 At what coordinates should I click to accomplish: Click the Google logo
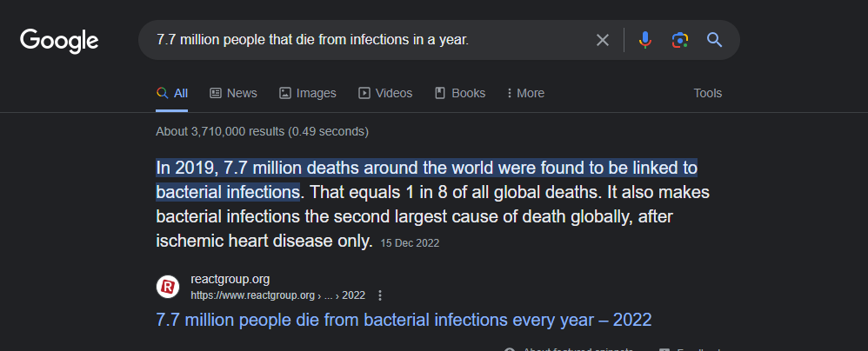pyautogui.click(x=59, y=40)
